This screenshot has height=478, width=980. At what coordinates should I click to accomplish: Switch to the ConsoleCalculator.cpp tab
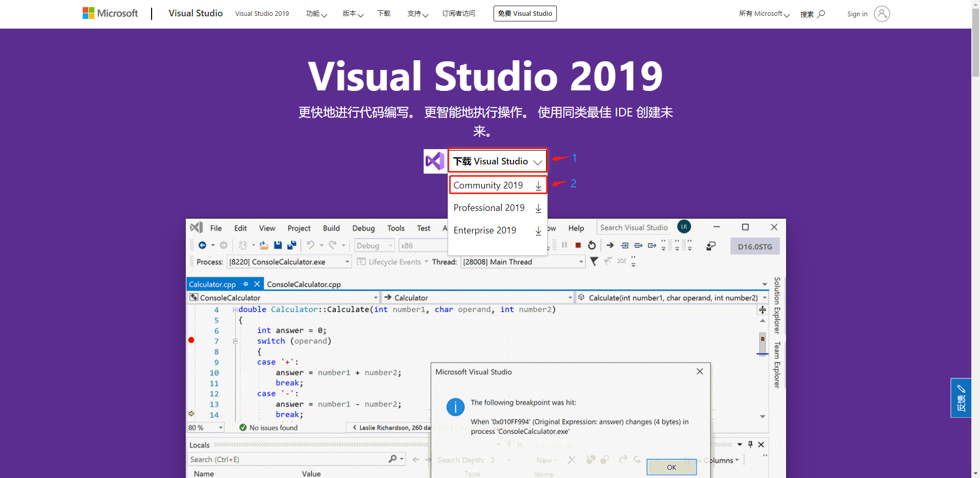[x=304, y=284]
